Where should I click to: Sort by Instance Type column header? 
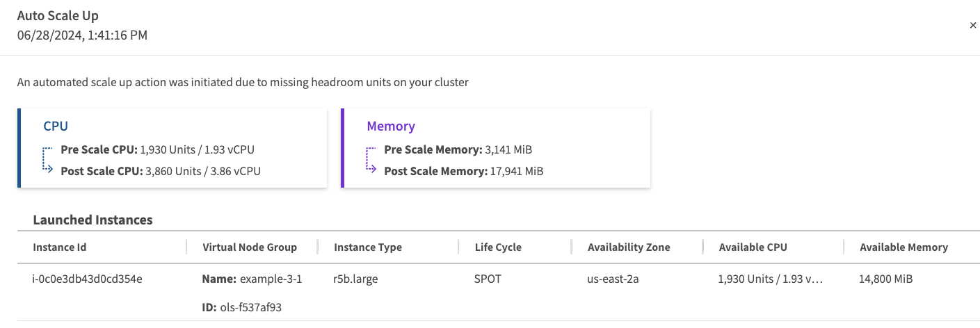pyautogui.click(x=368, y=247)
